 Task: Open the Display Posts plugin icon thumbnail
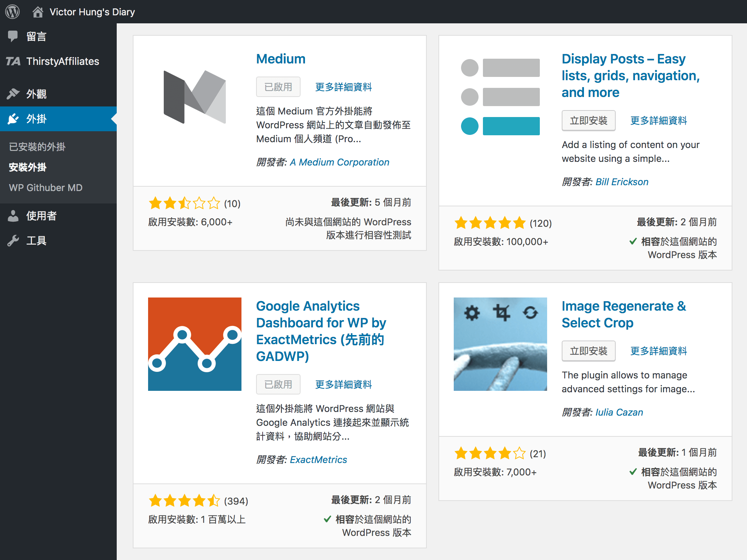[x=500, y=97]
